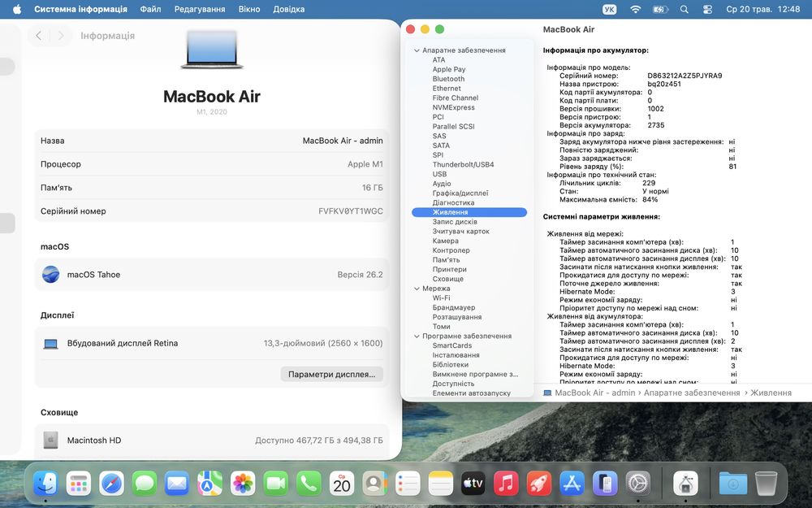Select NVMExpress tree item
Image resolution: width=812 pixels, height=508 pixels.
pyautogui.click(x=454, y=107)
